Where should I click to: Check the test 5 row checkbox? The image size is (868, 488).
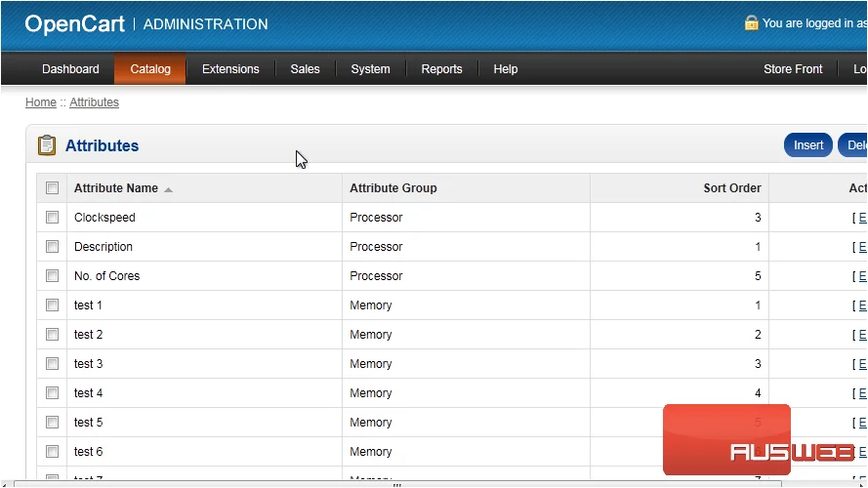point(52,423)
